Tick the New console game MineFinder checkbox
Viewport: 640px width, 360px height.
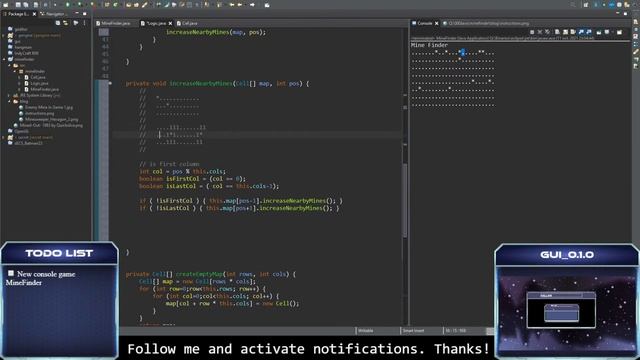11,273
